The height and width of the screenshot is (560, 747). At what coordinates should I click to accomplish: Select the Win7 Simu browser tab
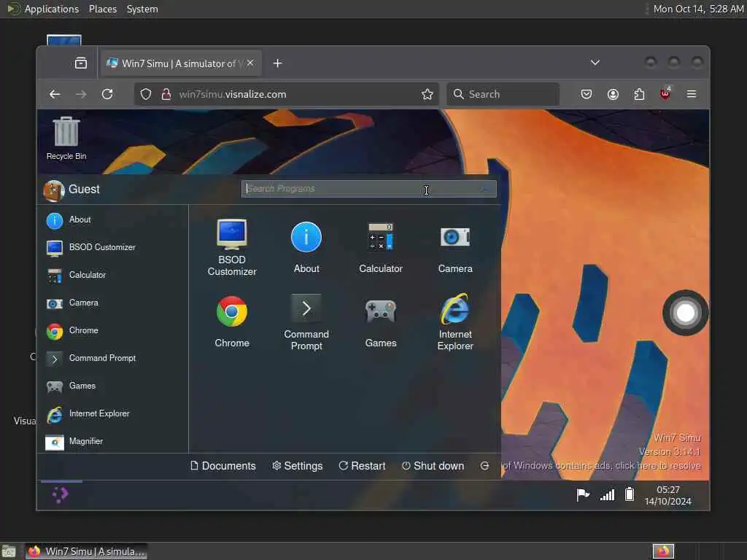180,63
